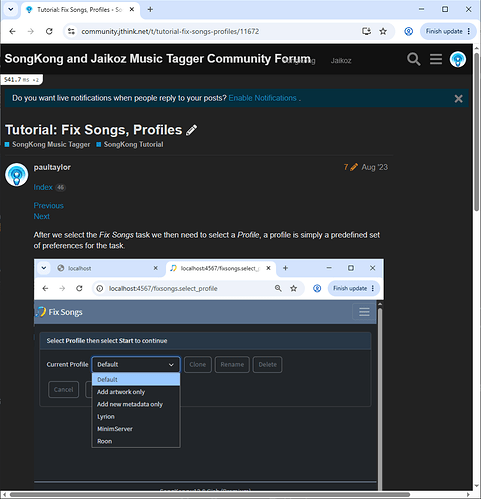The image size is (481, 499).
Task: View site information icon beside URL
Action: (x=71, y=31)
